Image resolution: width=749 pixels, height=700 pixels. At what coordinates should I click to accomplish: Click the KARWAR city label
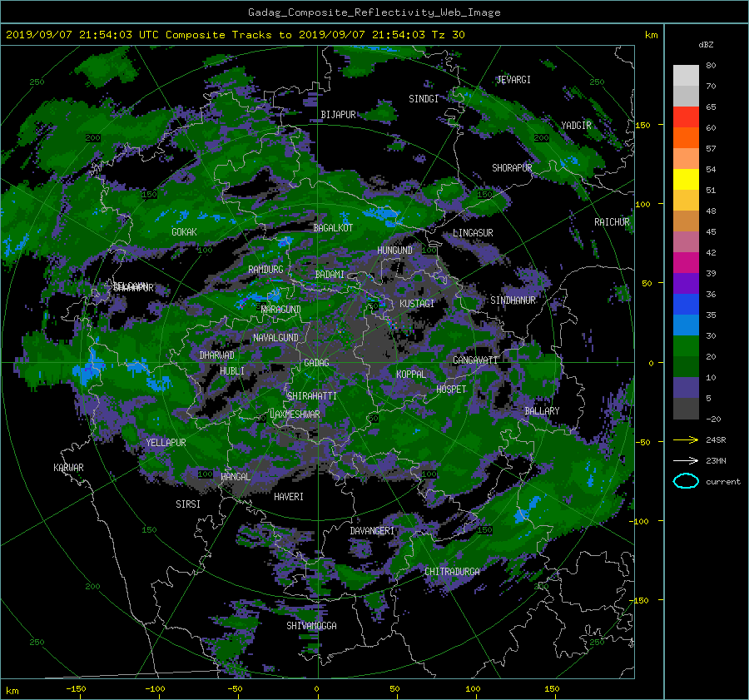click(68, 468)
